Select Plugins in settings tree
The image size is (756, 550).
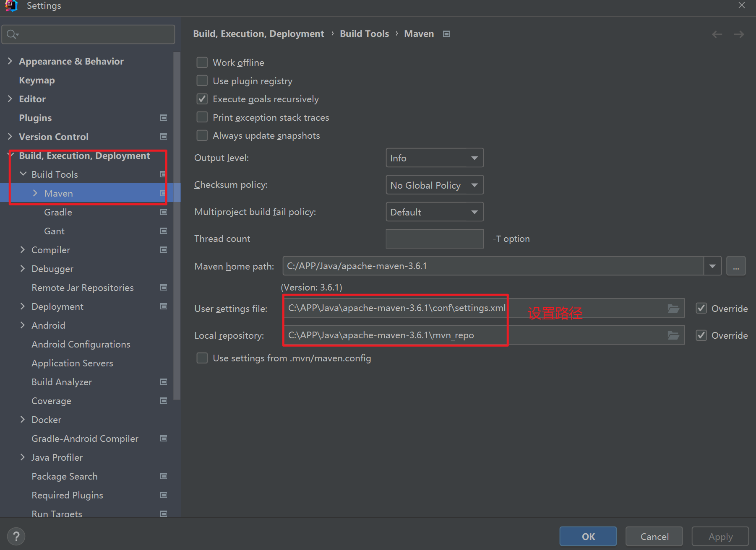tap(35, 118)
